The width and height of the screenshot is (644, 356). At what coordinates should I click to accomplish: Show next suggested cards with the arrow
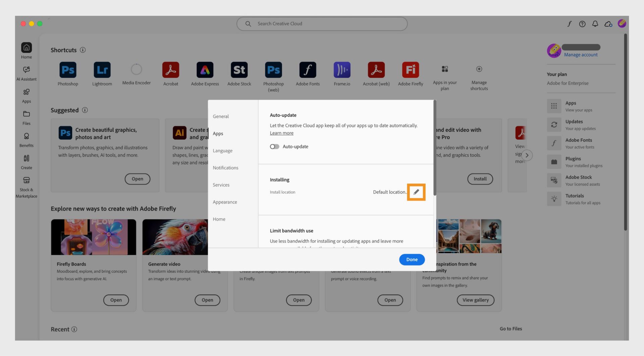pos(527,155)
